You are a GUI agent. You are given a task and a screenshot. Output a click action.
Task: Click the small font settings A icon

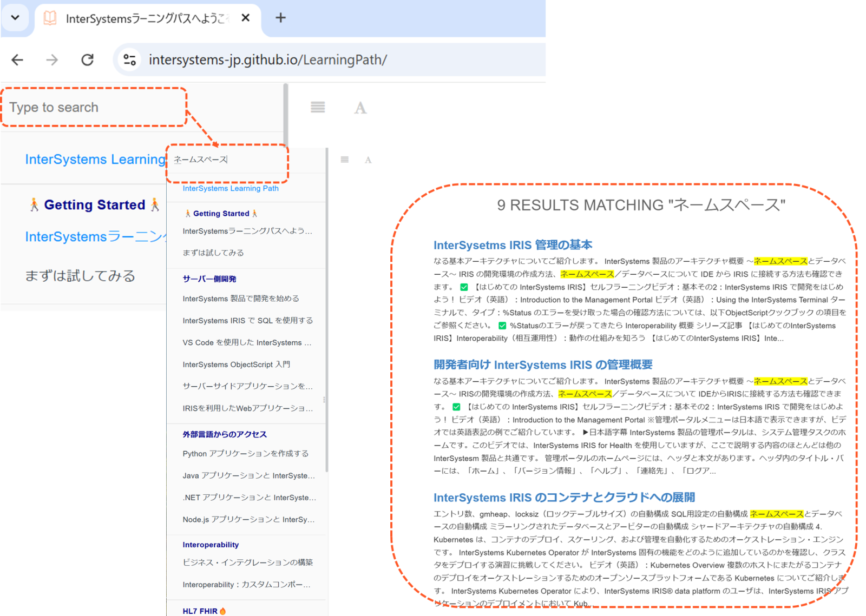[368, 160]
